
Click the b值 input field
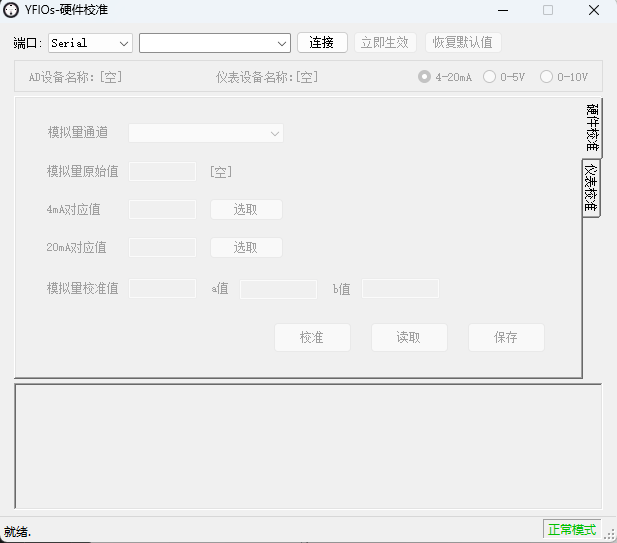pos(400,289)
